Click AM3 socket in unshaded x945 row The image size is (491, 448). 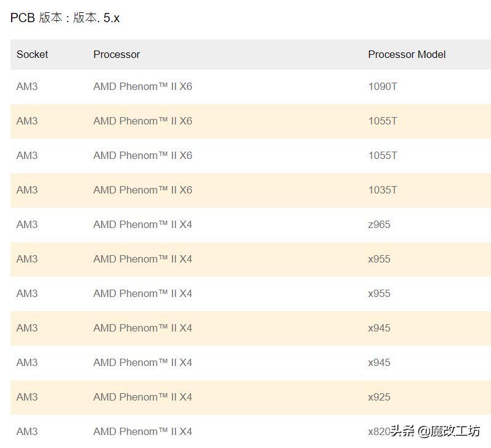(27, 362)
